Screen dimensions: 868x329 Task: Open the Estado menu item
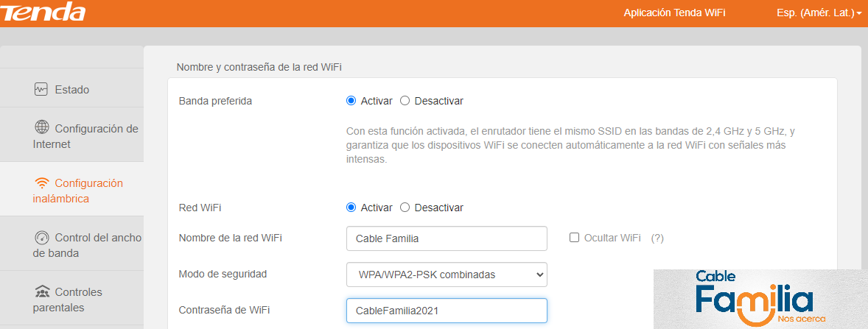71,90
